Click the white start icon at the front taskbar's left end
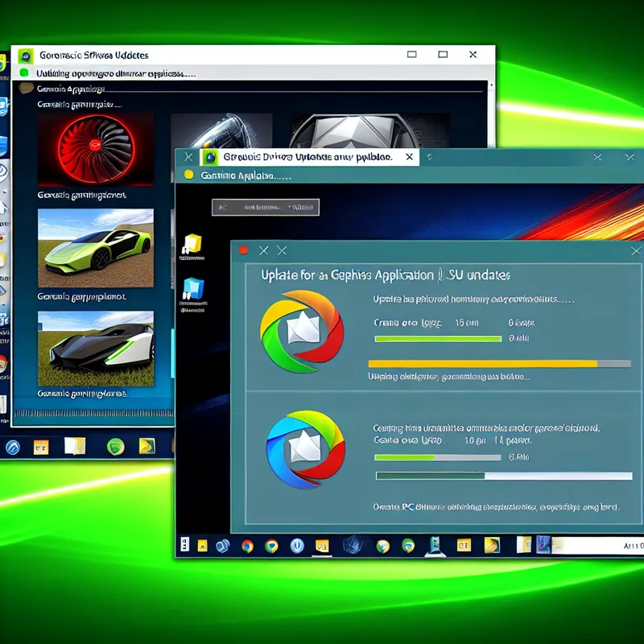The height and width of the screenshot is (644, 644). pyautogui.click(x=185, y=544)
